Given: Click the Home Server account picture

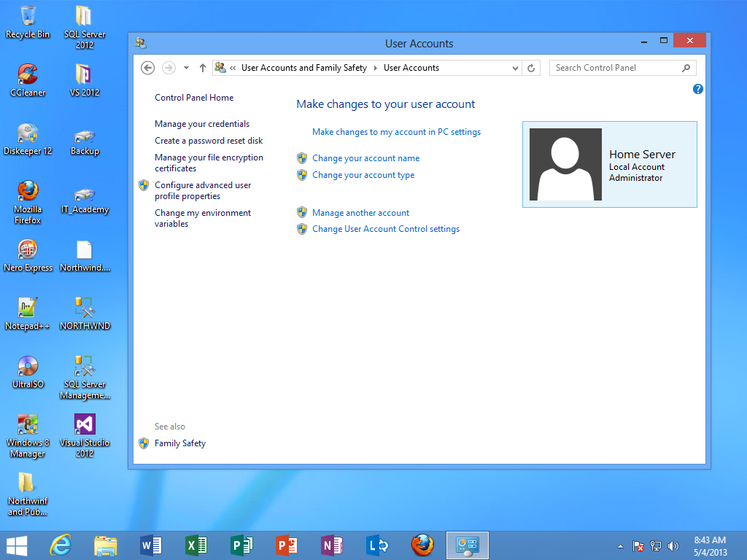Looking at the screenshot, I should [565, 164].
